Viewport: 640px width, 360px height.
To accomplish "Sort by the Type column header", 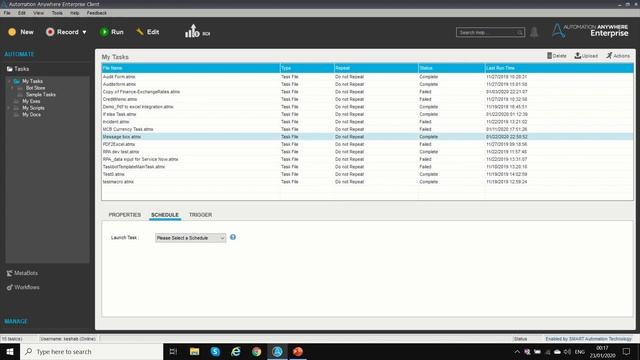I will point(307,68).
